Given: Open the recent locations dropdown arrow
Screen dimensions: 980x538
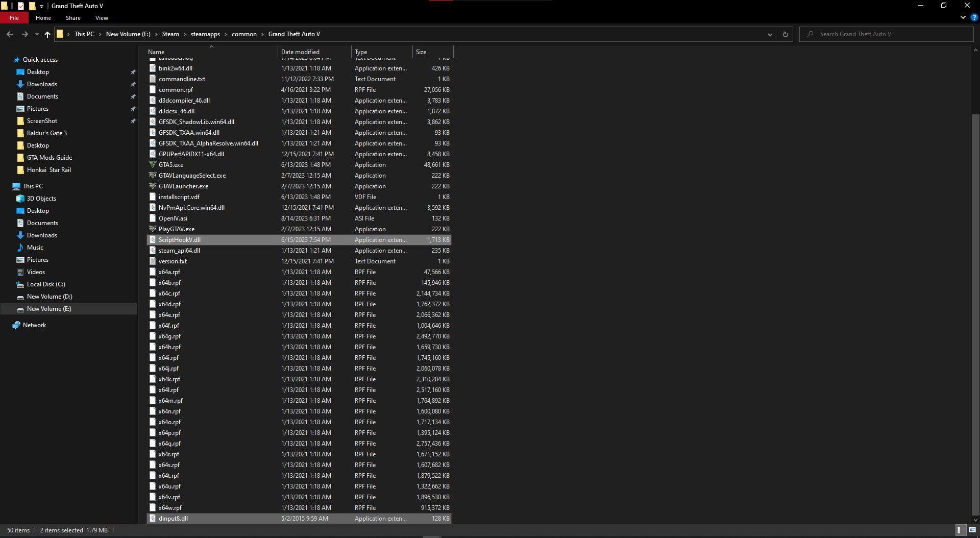Looking at the screenshot, I should pos(37,34).
